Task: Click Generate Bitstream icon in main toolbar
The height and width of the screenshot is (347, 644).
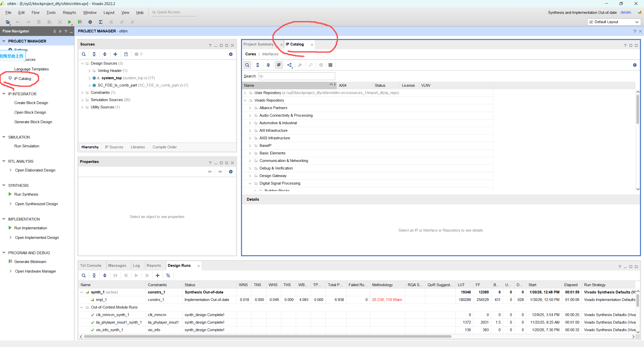Action: click(x=80, y=22)
